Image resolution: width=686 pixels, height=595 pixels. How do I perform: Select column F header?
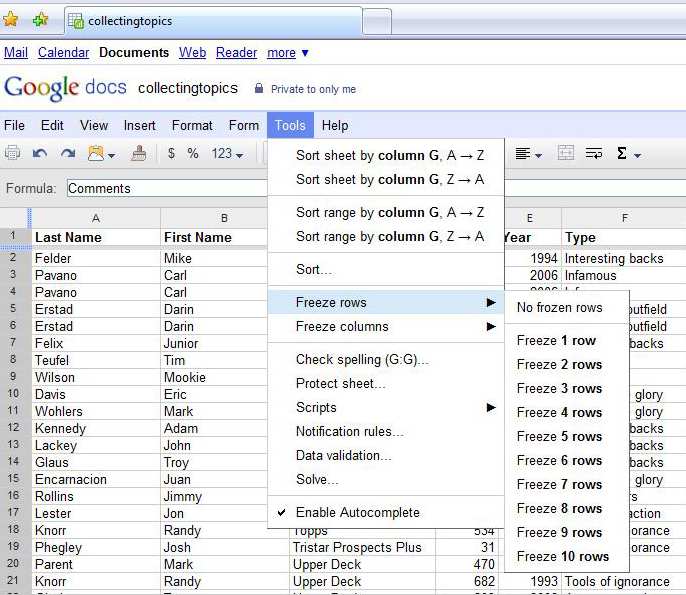[x=624, y=218]
